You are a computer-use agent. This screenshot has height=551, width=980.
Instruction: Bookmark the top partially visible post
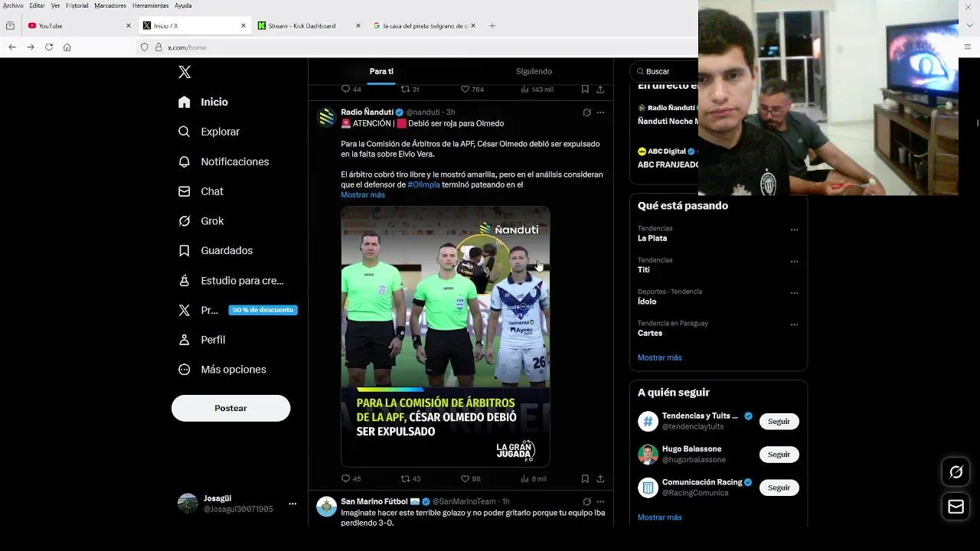585,90
